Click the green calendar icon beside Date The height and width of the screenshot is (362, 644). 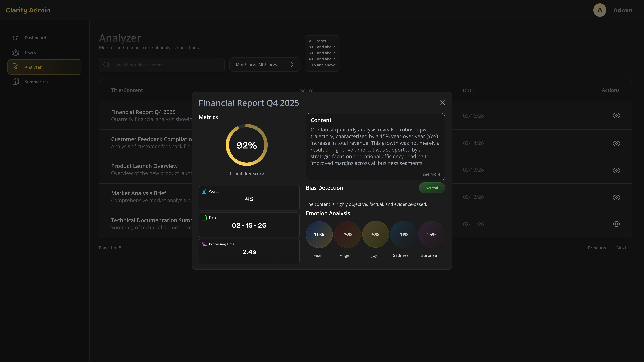(204, 218)
